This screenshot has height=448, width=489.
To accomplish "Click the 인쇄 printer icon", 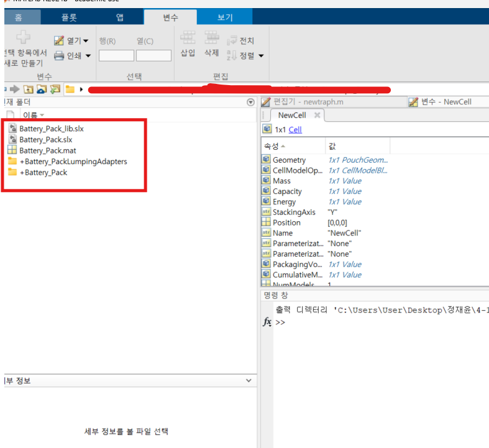I will 59,55.
